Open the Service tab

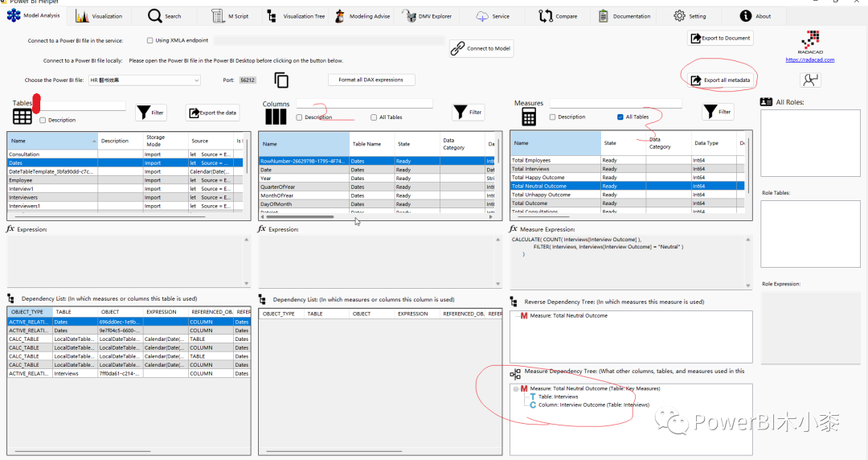[x=493, y=16]
